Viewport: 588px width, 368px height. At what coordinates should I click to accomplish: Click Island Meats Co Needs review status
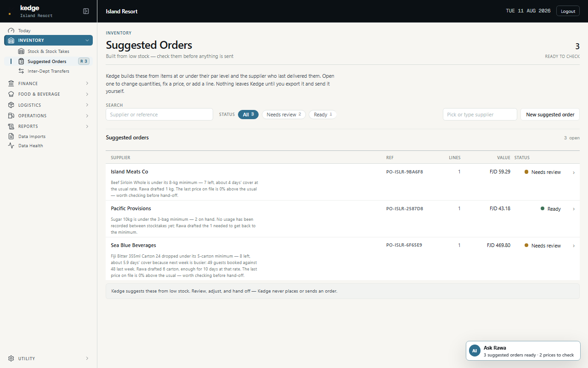click(x=543, y=172)
